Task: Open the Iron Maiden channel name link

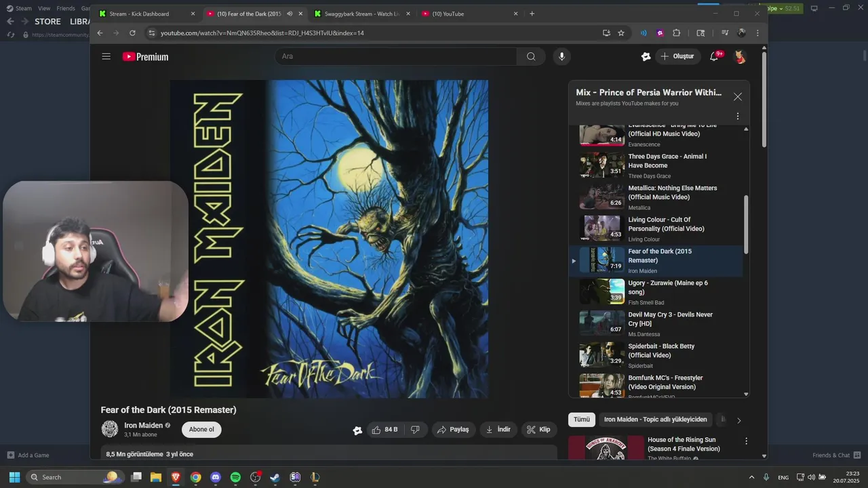Action: (x=143, y=426)
